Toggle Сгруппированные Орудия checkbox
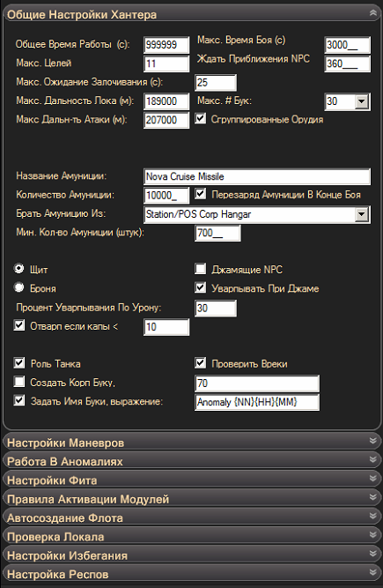This screenshot has height=588, width=383. coord(201,118)
